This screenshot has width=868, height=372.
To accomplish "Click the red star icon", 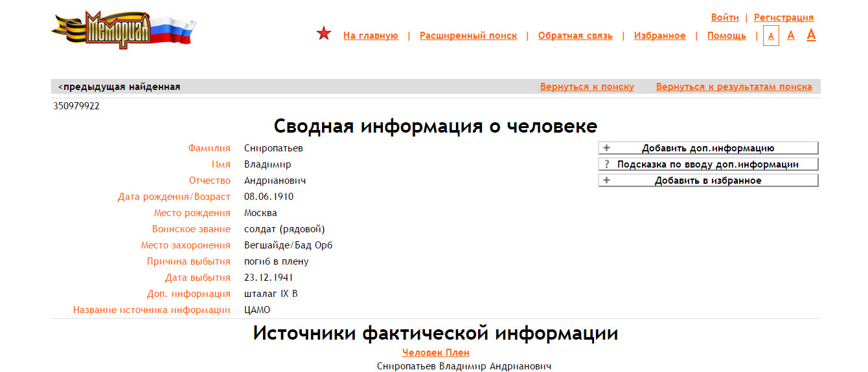I will point(324,34).
